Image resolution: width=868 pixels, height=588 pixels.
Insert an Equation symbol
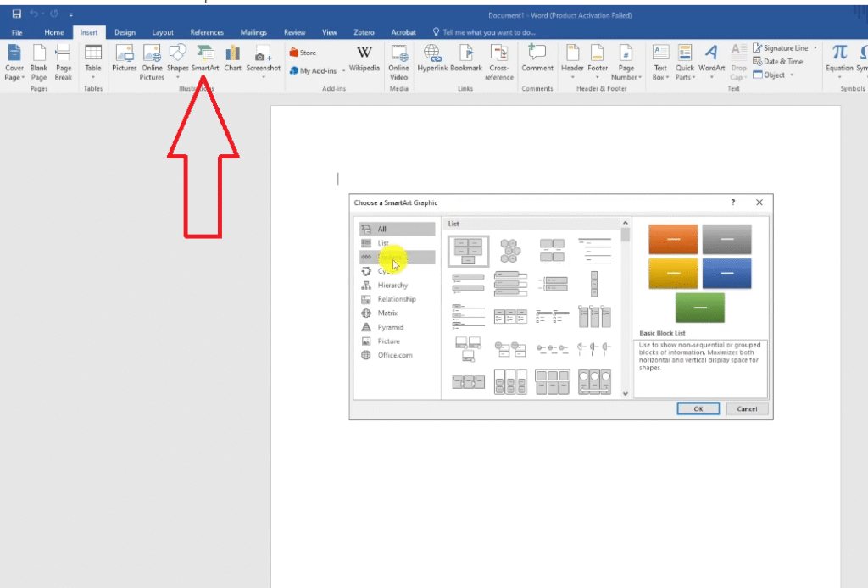point(839,58)
